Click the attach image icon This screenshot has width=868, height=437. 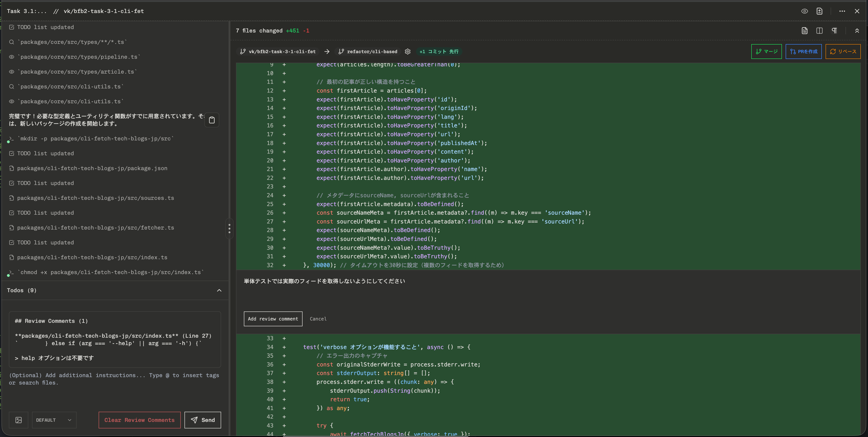pyautogui.click(x=19, y=420)
